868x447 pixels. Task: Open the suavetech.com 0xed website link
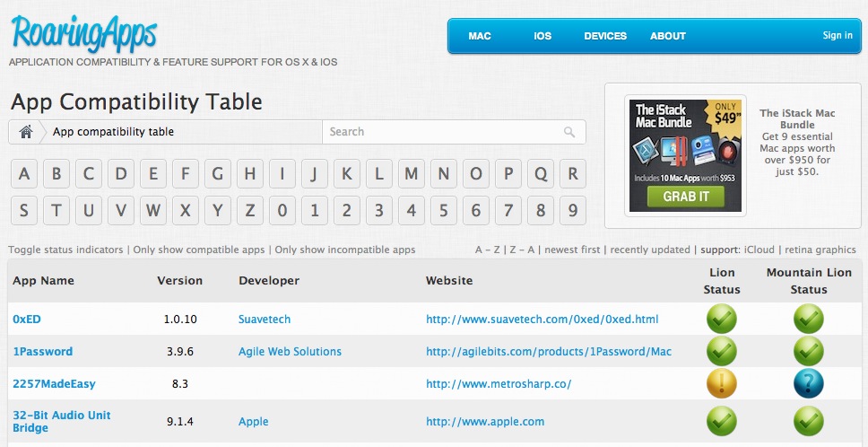(542, 319)
